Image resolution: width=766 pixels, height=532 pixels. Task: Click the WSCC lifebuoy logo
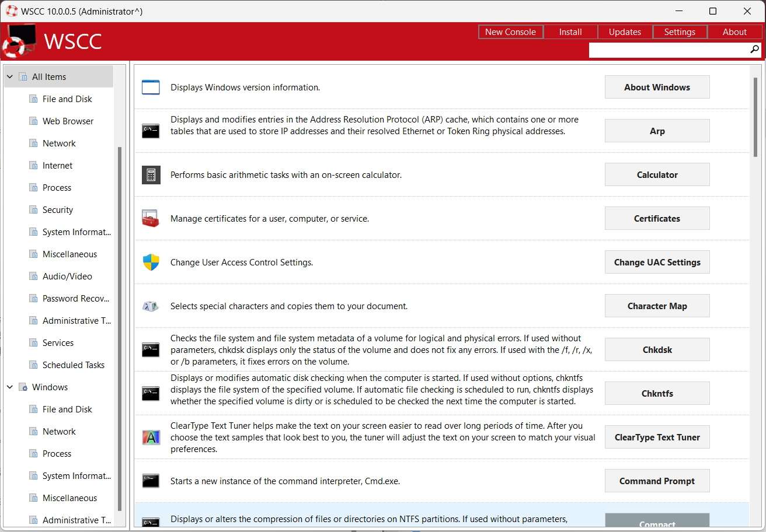tap(19, 42)
